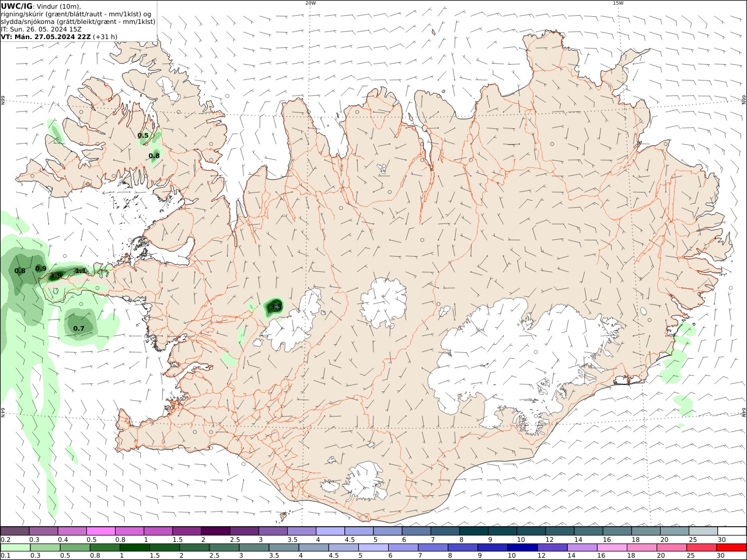747x560 pixels.
Task: Select the 1.1 value on the peninsula
Action: [x=81, y=271]
